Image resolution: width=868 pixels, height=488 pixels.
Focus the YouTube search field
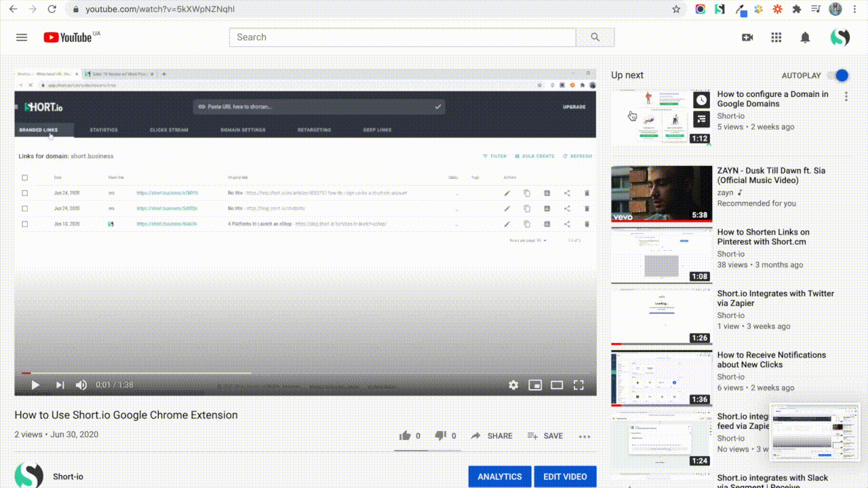403,37
